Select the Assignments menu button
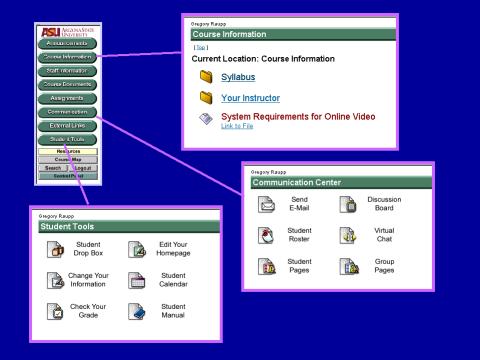This screenshot has width=480, height=360. pos(67,98)
